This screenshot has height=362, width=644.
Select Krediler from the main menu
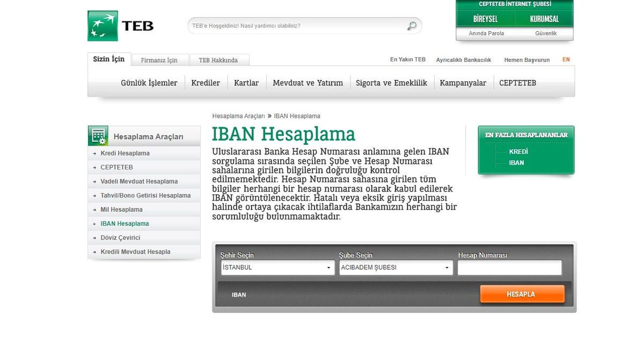click(206, 83)
